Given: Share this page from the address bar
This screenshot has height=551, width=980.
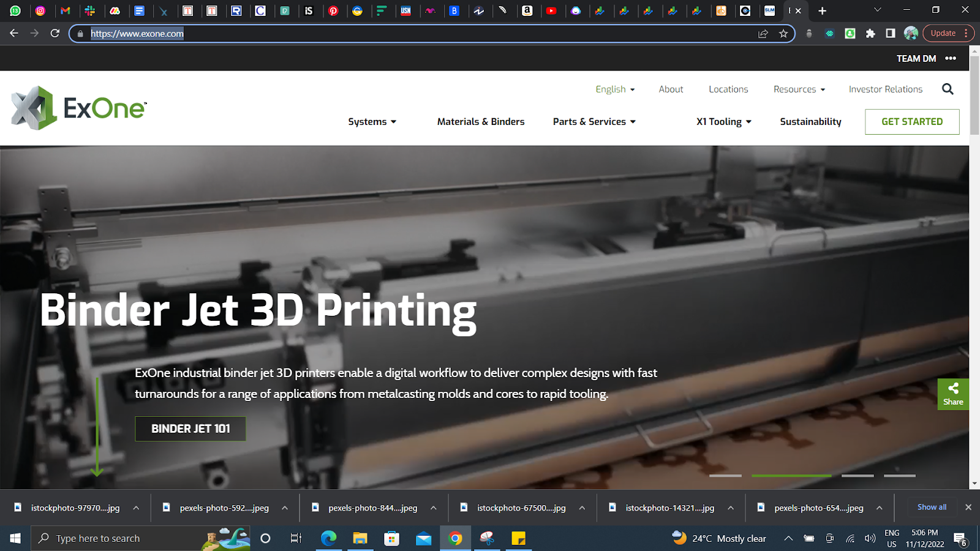Looking at the screenshot, I should [763, 34].
